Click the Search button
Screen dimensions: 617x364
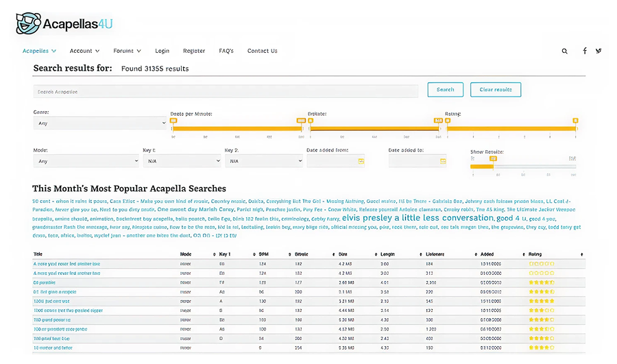tap(446, 90)
